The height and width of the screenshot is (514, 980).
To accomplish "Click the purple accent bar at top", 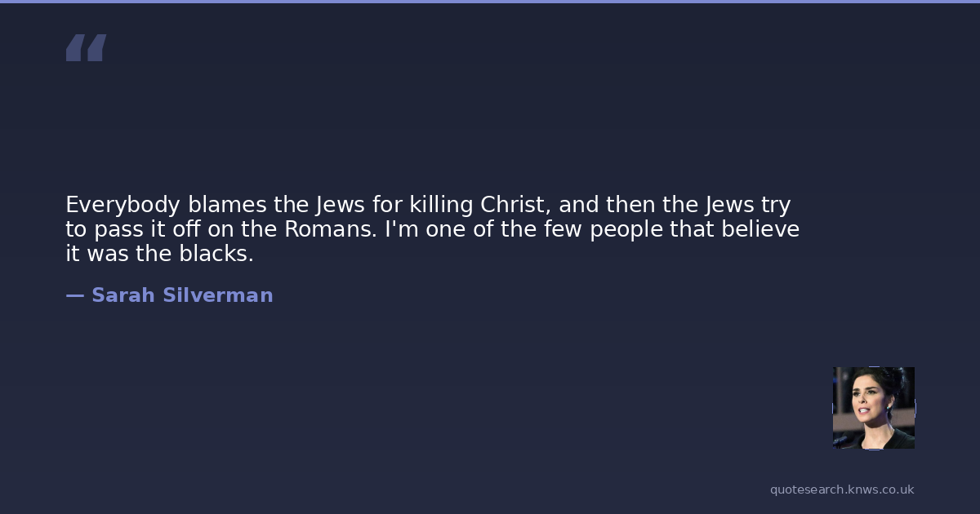I will 490,2.
